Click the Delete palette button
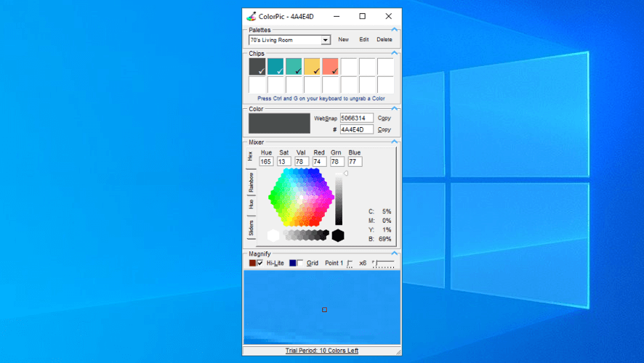Image resolution: width=644 pixels, height=363 pixels. [385, 39]
